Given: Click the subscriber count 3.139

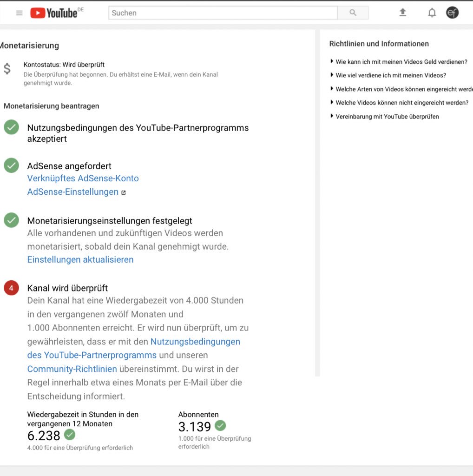Looking at the screenshot, I should pos(195,427).
